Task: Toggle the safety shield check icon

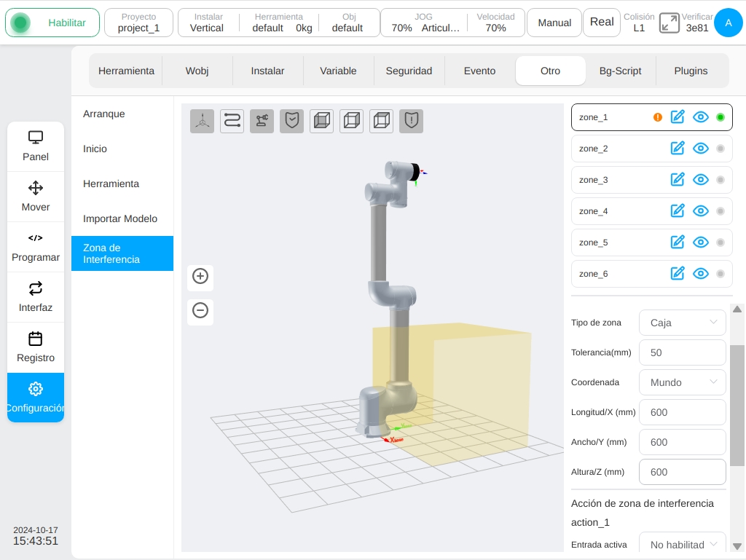Action: click(x=291, y=121)
